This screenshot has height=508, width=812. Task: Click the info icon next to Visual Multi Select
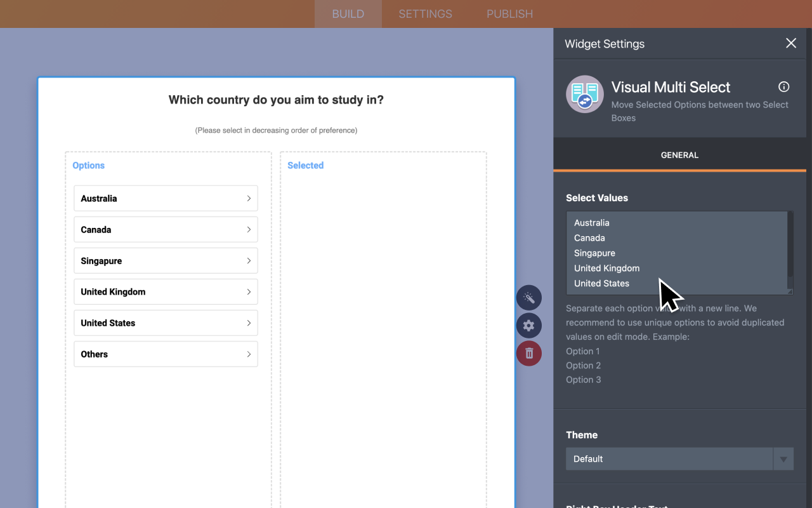(783, 86)
